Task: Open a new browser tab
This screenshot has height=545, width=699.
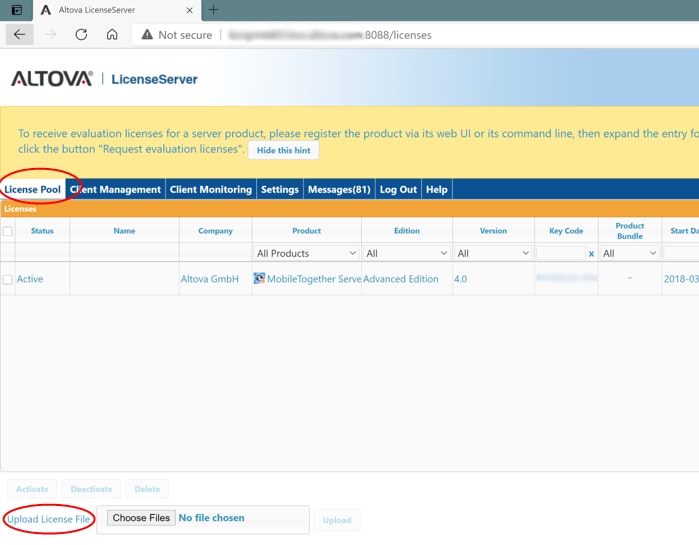Action: point(213,10)
